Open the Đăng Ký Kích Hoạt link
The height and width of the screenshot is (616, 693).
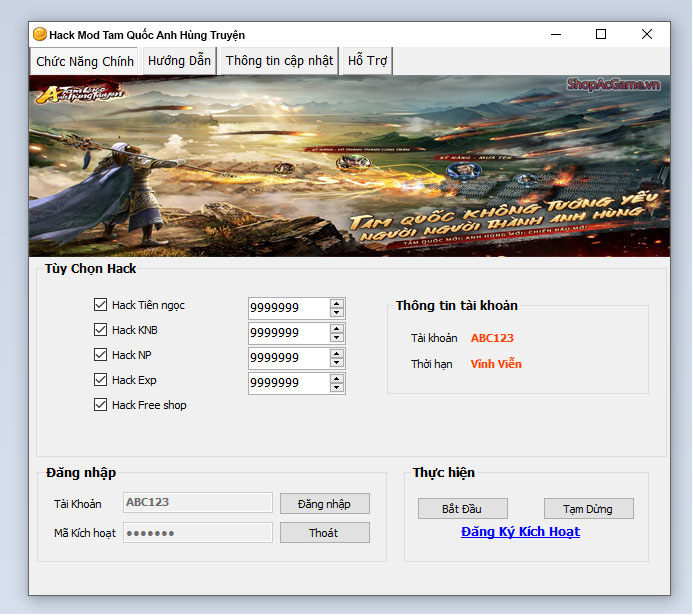(x=520, y=532)
